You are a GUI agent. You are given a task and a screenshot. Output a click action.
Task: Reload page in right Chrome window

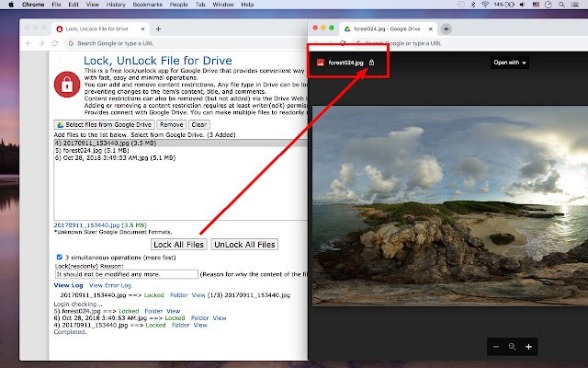(x=343, y=43)
